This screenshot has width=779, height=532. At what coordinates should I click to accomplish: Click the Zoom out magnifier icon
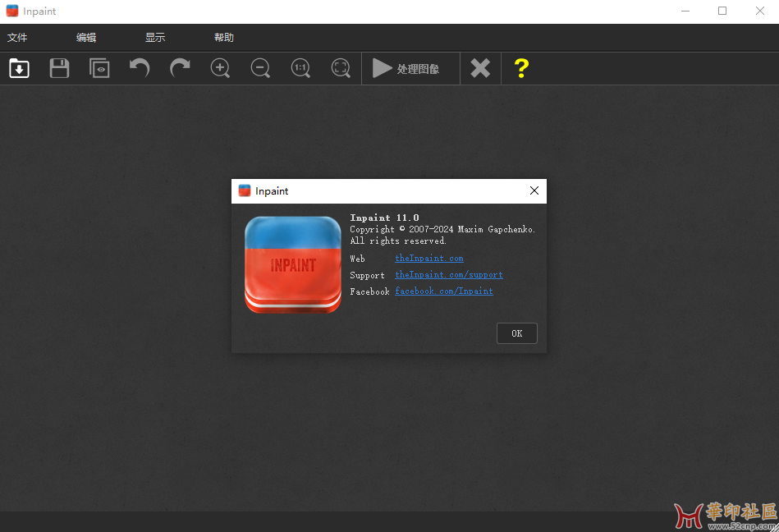tap(260, 68)
